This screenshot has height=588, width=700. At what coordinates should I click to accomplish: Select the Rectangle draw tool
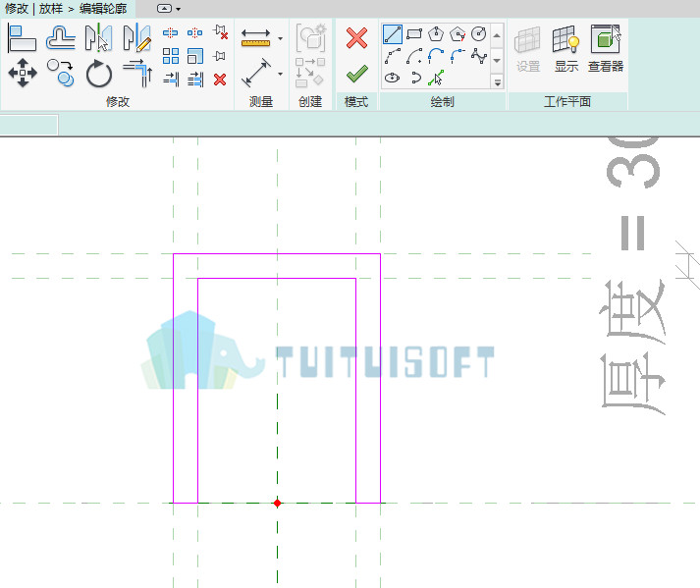click(x=414, y=34)
